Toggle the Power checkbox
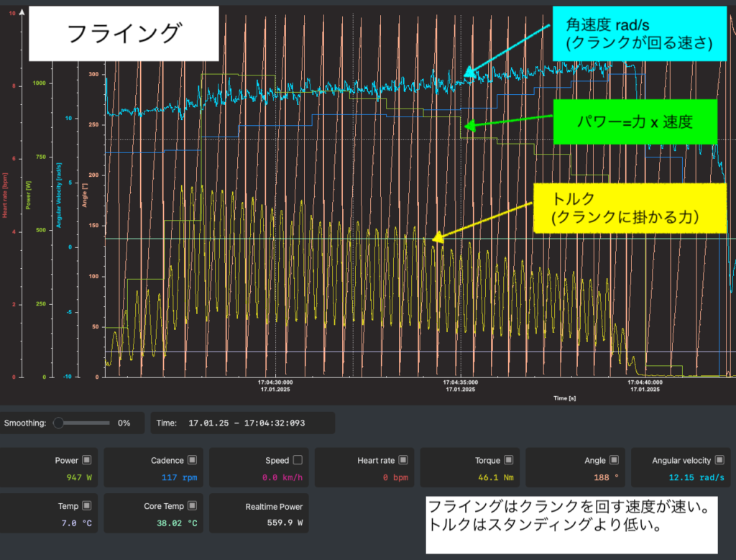736x560 pixels. pos(87,460)
